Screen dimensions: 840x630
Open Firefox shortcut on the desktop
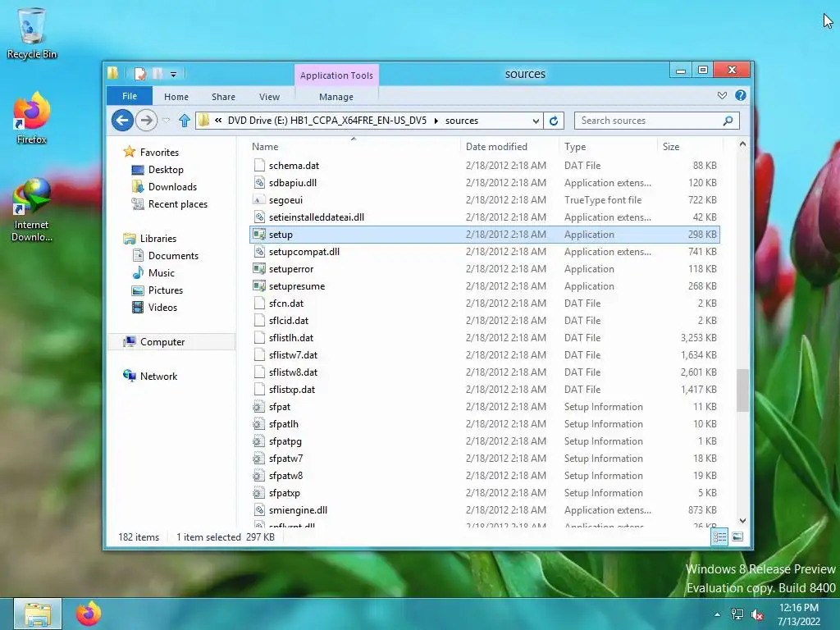(32, 118)
